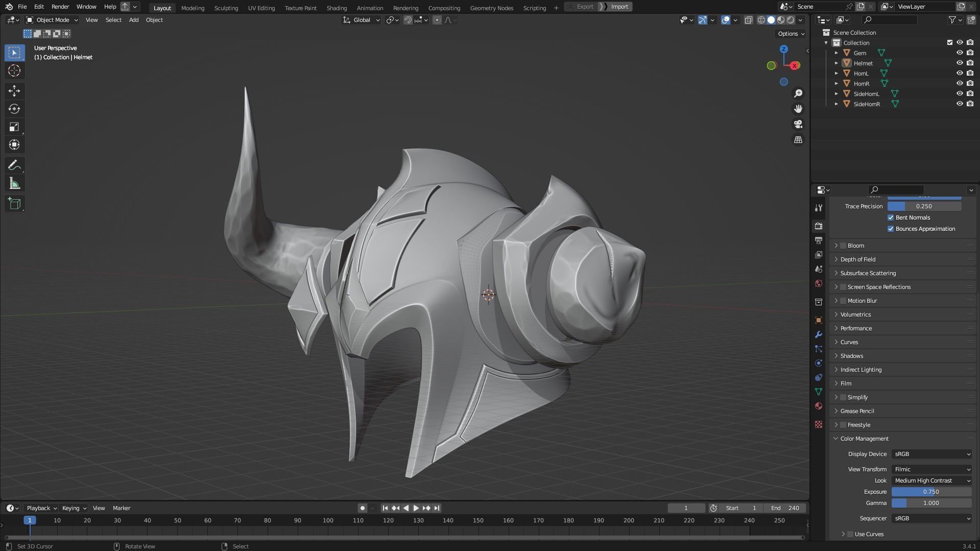The height and width of the screenshot is (551, 980).
Task: Open the Playback popover
Action: point(41,508)
